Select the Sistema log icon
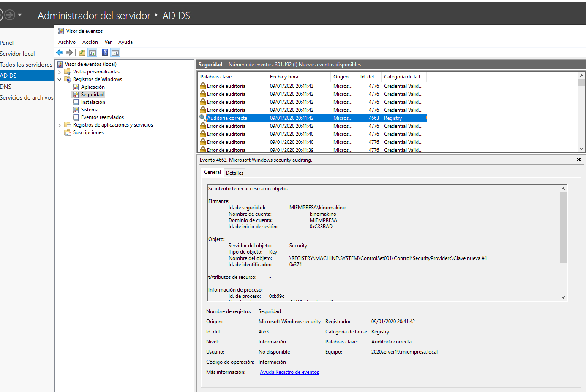Viewport: 586px width, 392px height. coord(76,110)
